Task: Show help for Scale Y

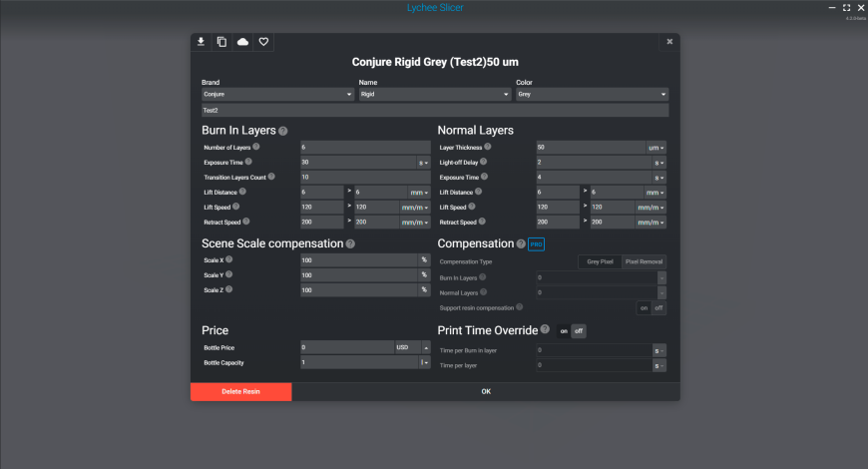Action: [229, 274]
